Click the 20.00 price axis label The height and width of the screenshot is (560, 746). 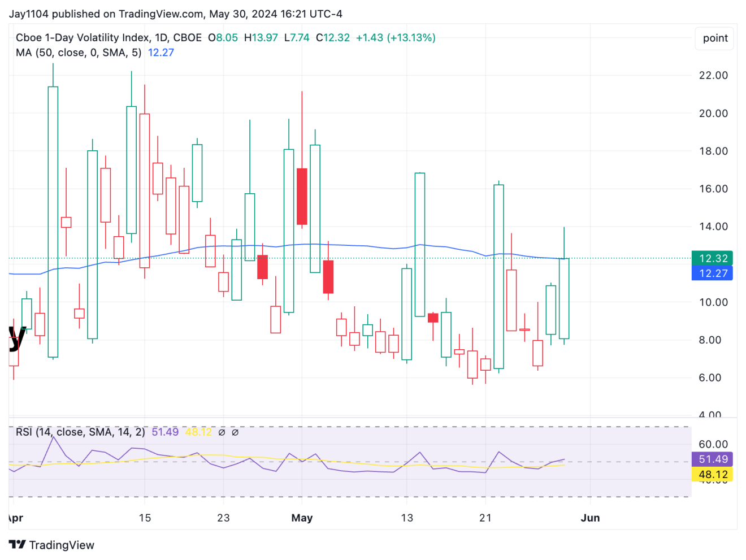pyautogui.click(x=713, y=113)
